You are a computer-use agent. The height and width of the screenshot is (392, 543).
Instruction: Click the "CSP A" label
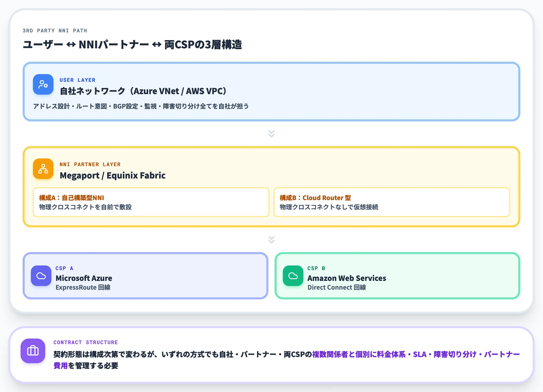tap(64, 268)
